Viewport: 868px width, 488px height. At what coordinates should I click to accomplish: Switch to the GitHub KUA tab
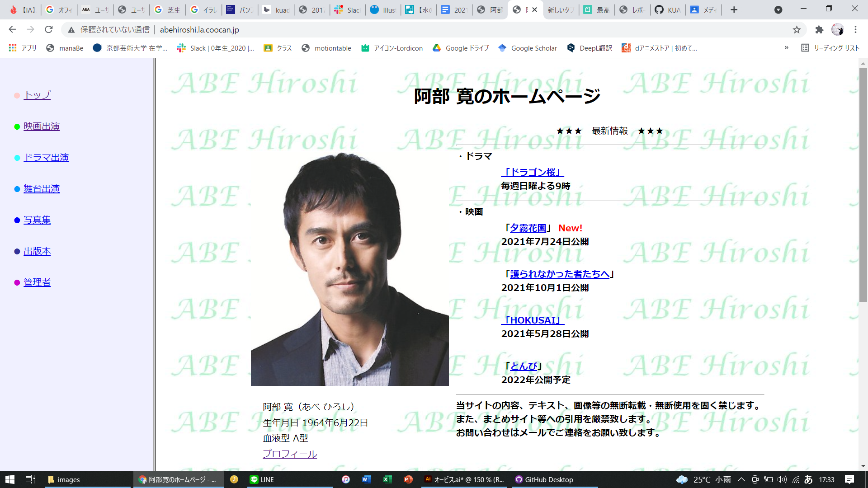pyautogui.click(x=668, y=9)
